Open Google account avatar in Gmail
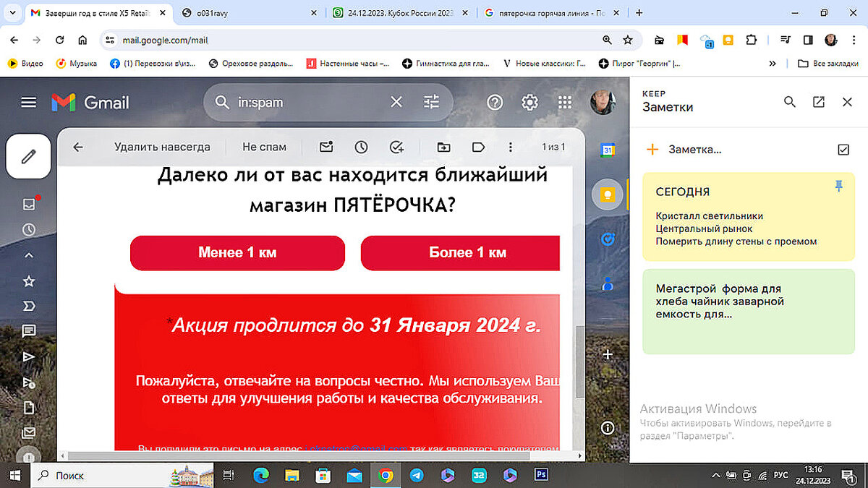Viewport: 868px width, 488px height. [603, 103]
